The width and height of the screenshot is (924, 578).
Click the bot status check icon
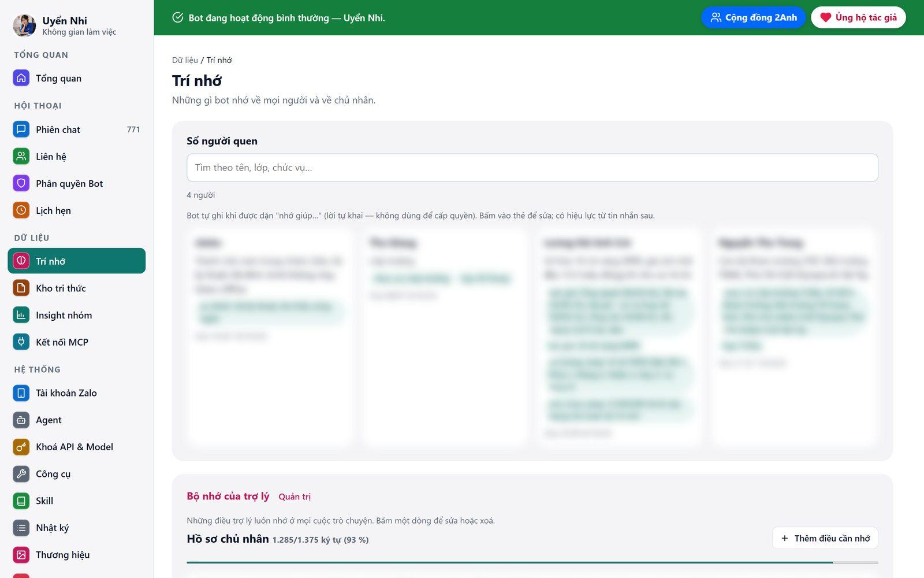(x=178, y=17)
